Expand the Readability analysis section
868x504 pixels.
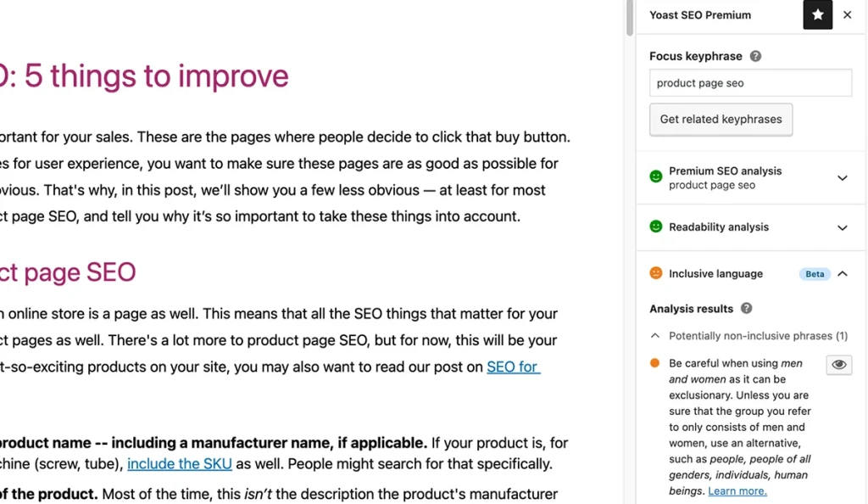pos(842,227)
